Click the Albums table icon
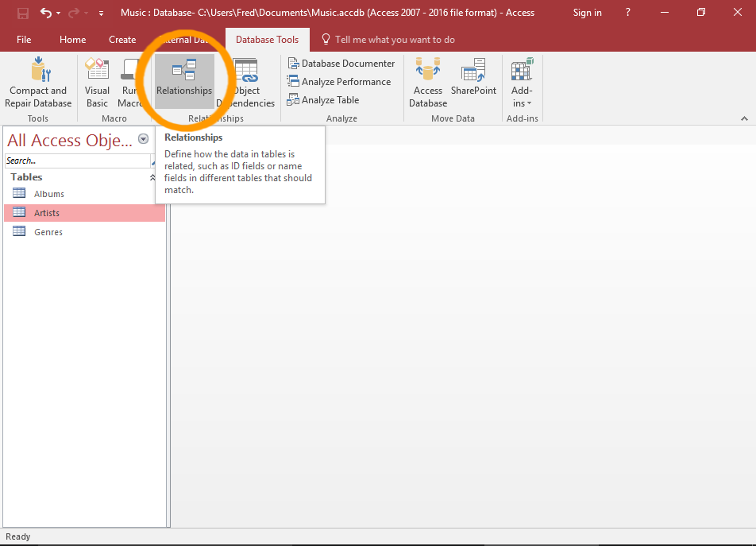Image resolution: width=756 pixels, height=546 pixels. tap(19, 193)
